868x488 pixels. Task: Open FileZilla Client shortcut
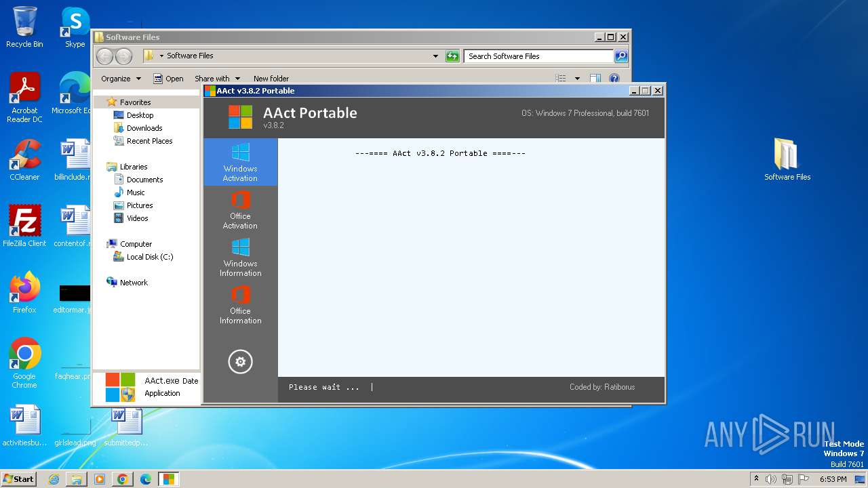24,226
